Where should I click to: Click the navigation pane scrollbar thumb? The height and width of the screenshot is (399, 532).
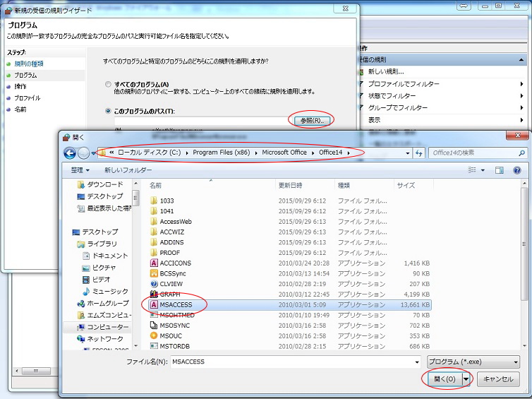point(135,198)
